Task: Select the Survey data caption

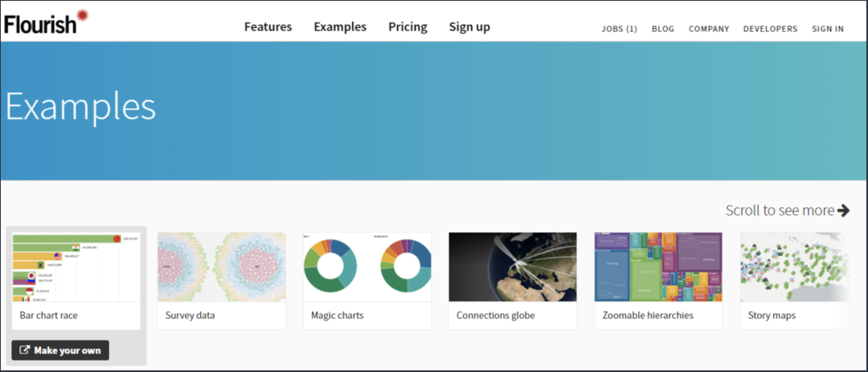Action: click(190, 316)
